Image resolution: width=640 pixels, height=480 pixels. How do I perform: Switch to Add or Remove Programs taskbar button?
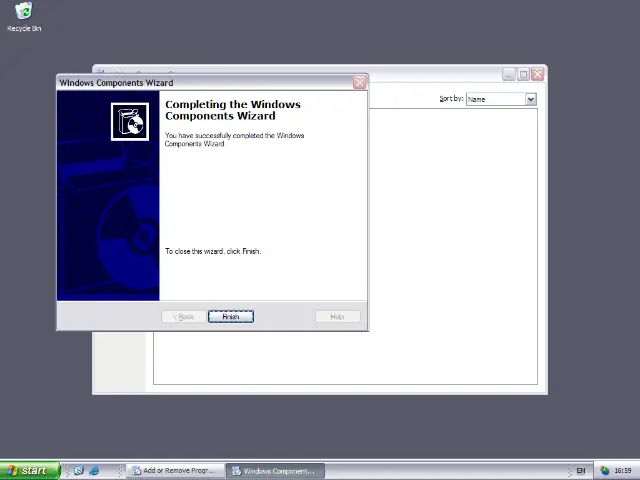tap(175, 471)
